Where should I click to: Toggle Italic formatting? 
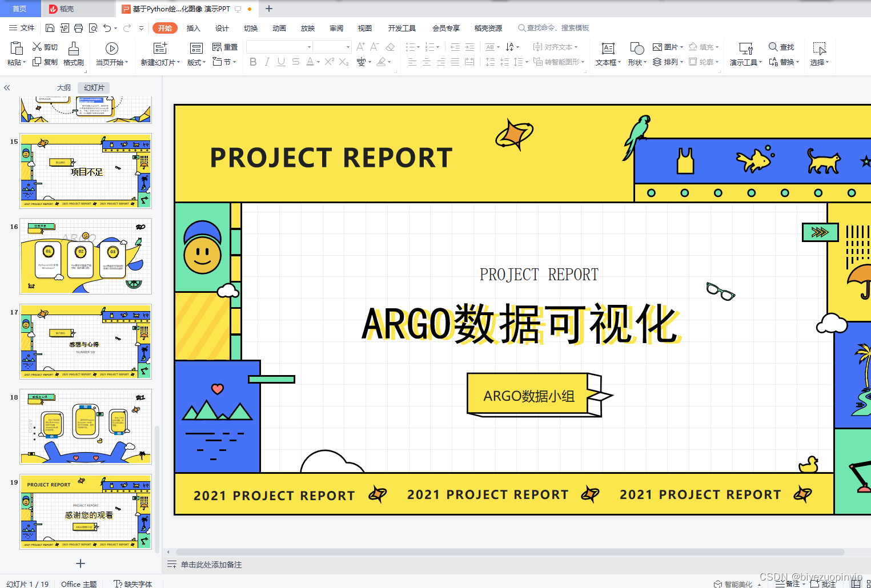pyautogui.click(x=267, y=62)
